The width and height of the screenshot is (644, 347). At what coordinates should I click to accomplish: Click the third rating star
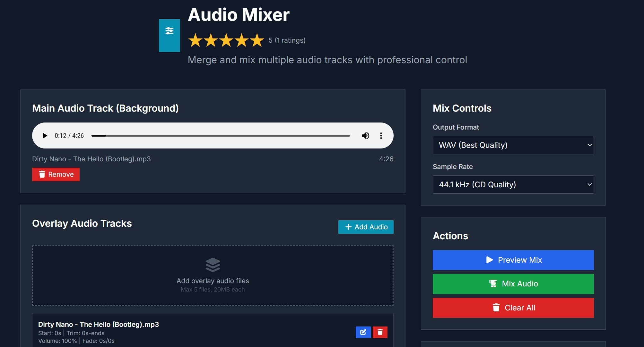226,40
